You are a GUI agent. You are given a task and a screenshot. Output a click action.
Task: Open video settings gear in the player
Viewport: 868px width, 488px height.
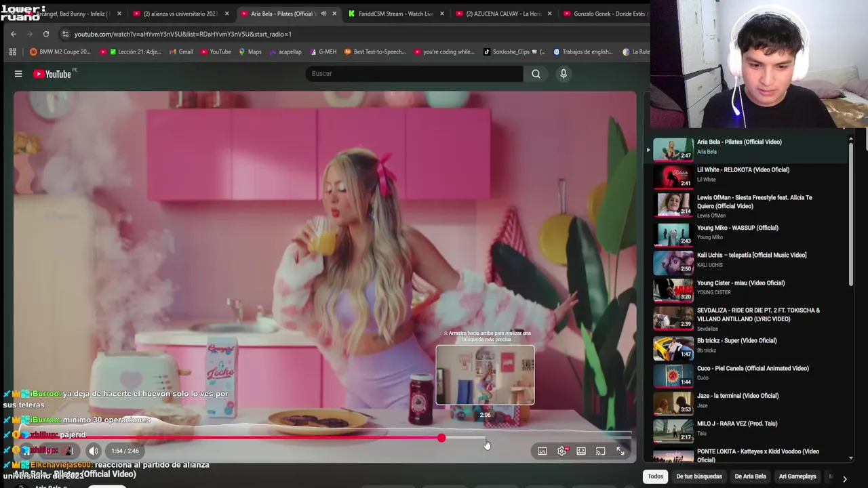pos(562,451)
